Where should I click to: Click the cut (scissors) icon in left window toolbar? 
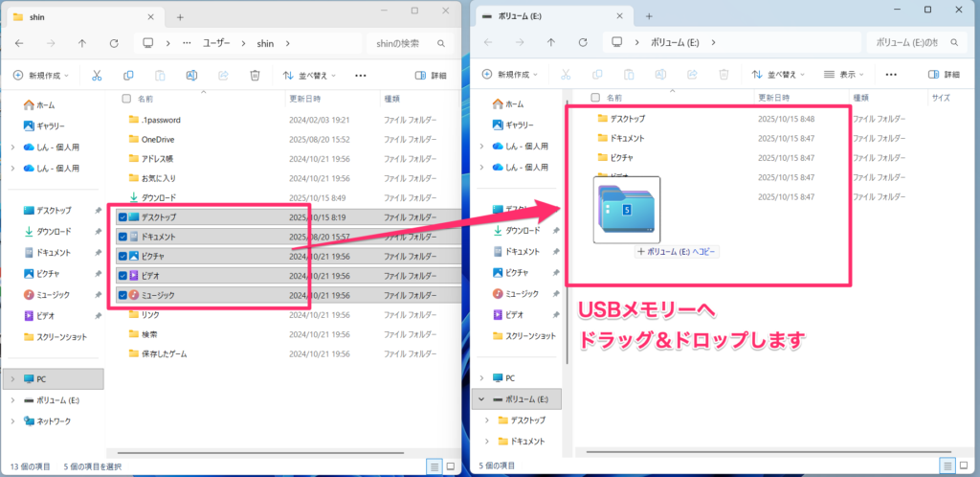coord(97,76)
